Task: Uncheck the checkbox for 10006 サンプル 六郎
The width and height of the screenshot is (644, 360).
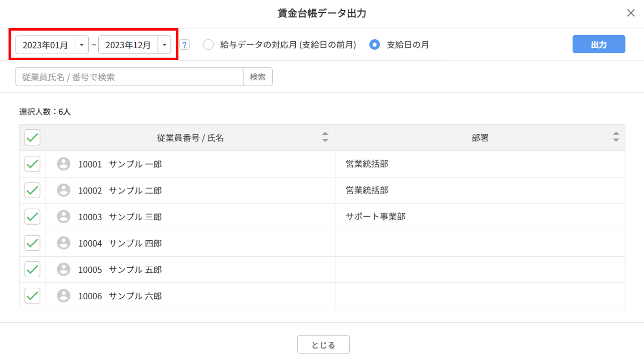Action: (33, 296)
